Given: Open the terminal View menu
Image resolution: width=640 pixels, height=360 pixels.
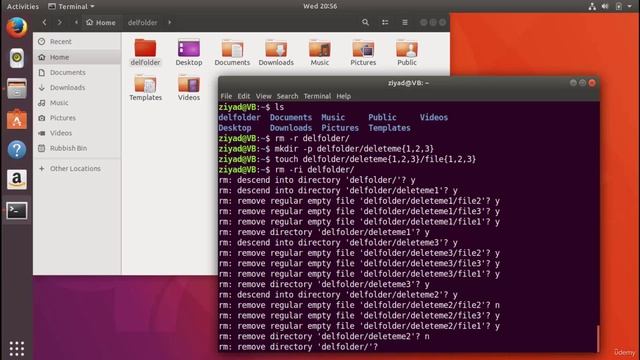Looking at the screenshot, I should tap(264, 96).
